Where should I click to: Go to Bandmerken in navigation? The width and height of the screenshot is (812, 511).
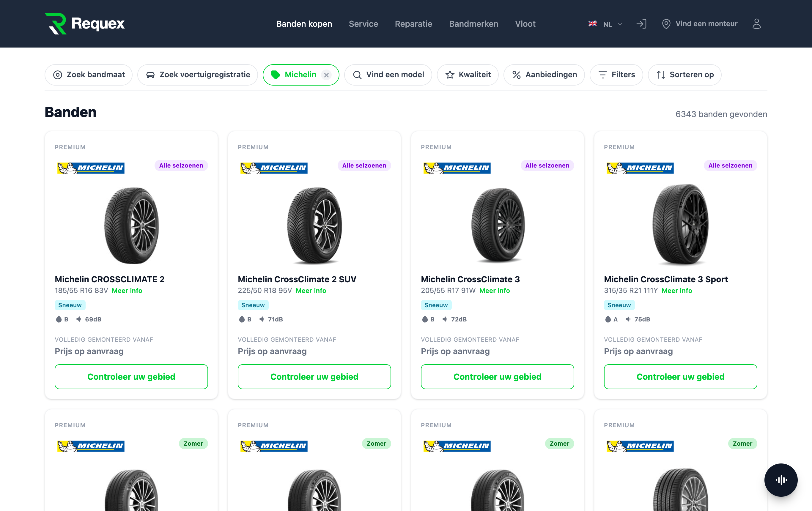point(473,24)
